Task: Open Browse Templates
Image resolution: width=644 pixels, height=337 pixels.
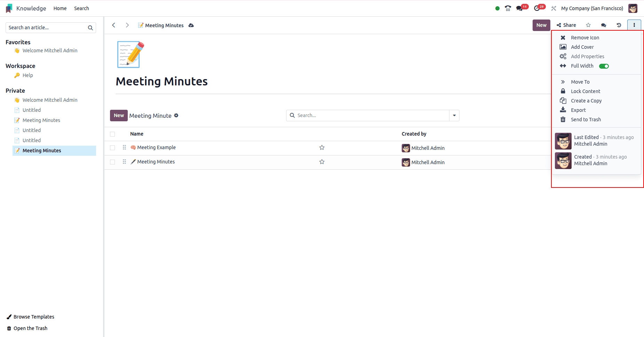Action: coord(31,317)
